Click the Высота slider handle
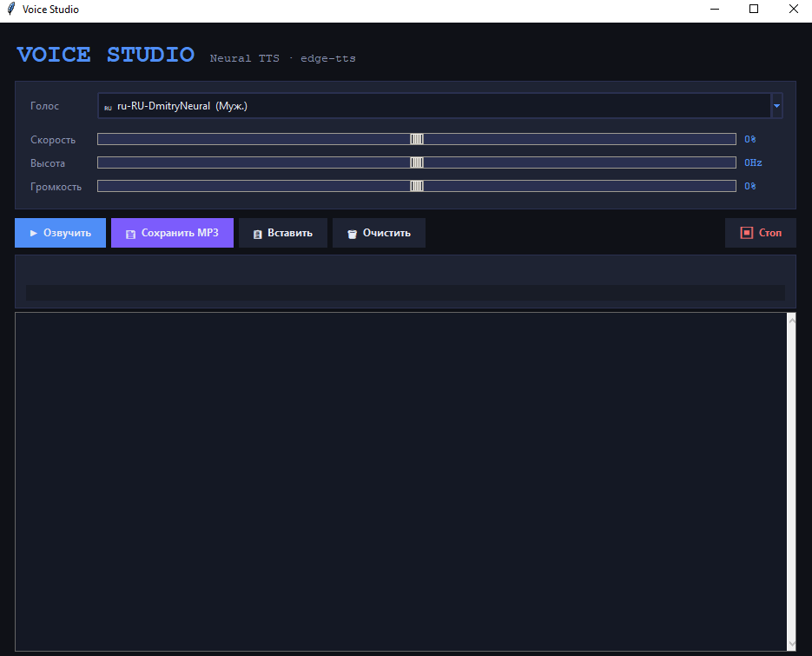The height and width of the screenshot is (656, 812). (x=417, y=162)
